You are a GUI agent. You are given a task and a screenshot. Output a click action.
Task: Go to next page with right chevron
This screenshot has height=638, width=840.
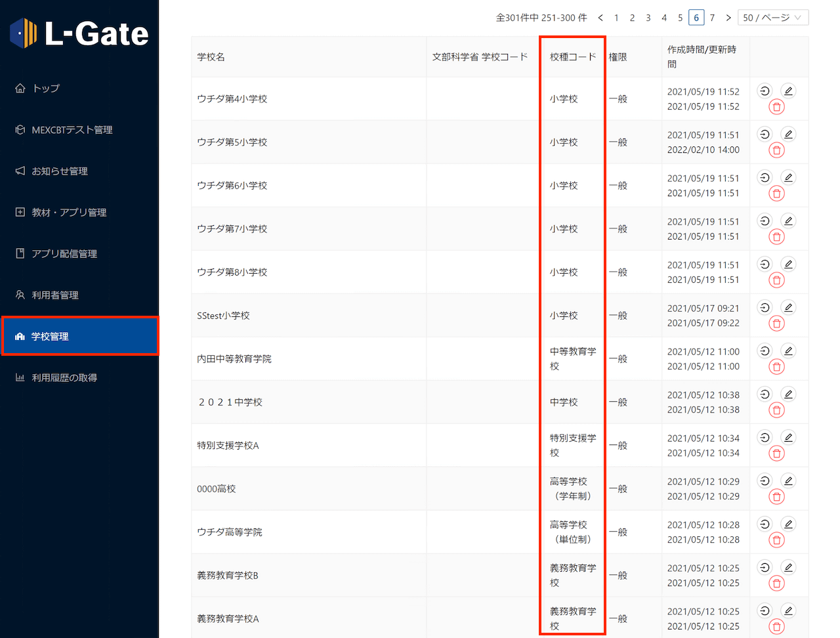click(728, 18)
